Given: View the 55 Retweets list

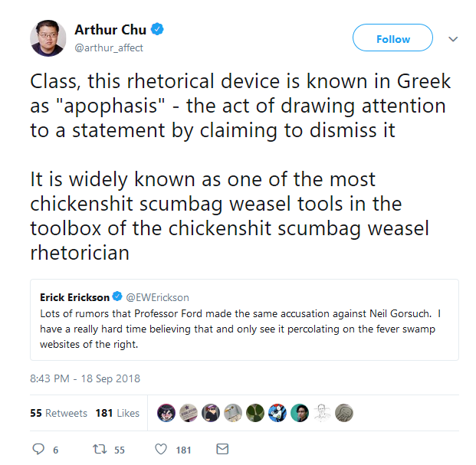Looking at the screenshot, I should (58, 413).
